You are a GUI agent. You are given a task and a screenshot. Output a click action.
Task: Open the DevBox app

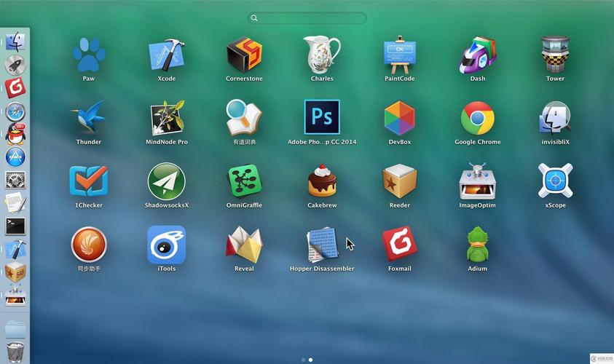pyautogui.click(x=399, y=118)
